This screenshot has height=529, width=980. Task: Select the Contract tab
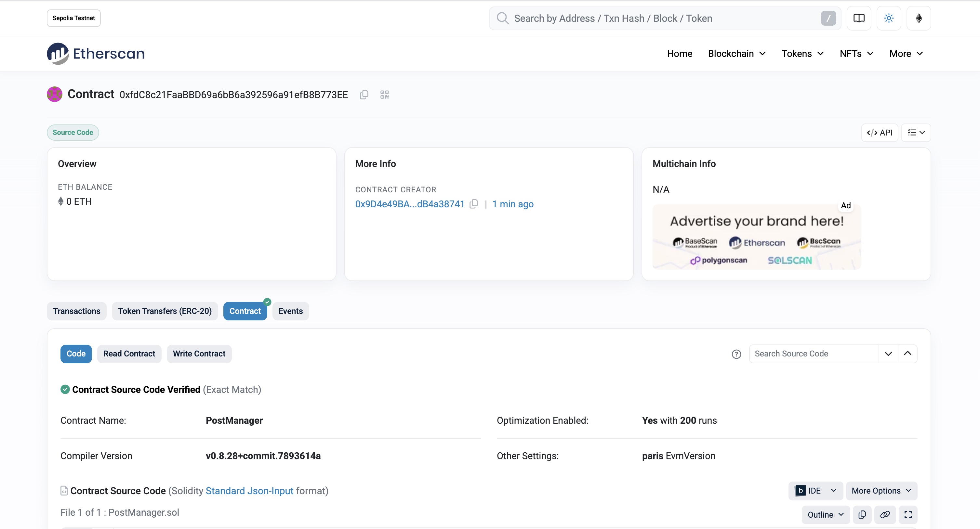click(245, 311)
